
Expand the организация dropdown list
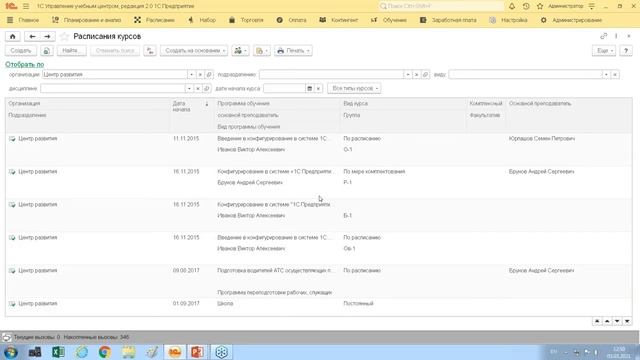[191, 75]
